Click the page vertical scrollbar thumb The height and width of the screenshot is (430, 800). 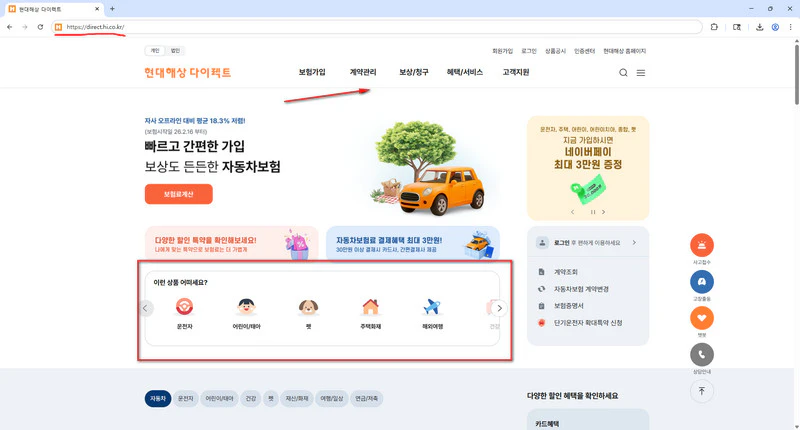click(x=796, y=74)
